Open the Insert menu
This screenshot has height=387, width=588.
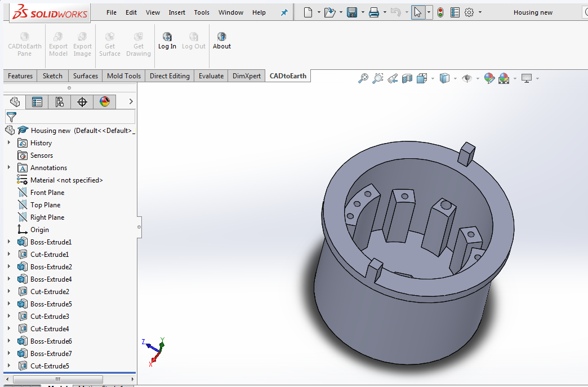click(177, 12)
